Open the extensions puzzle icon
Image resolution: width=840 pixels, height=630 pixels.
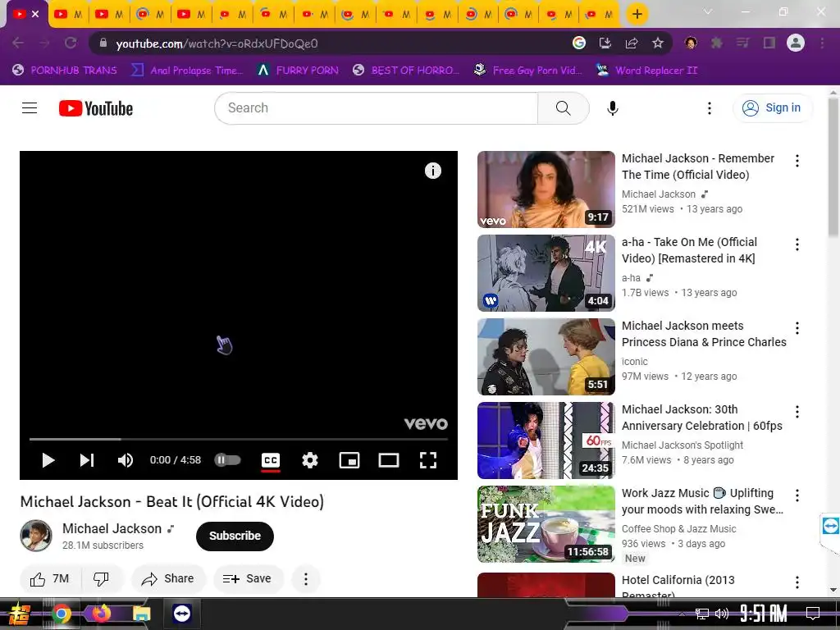point(717,43)
